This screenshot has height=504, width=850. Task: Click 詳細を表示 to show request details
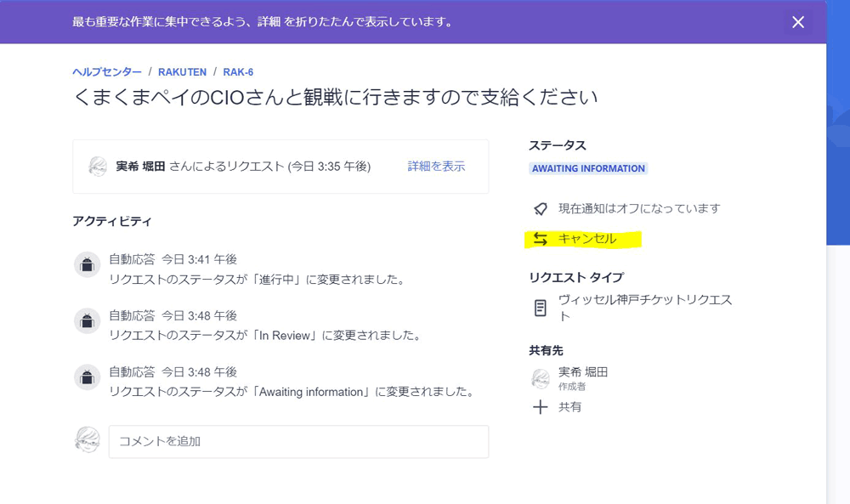coord(436,167)
